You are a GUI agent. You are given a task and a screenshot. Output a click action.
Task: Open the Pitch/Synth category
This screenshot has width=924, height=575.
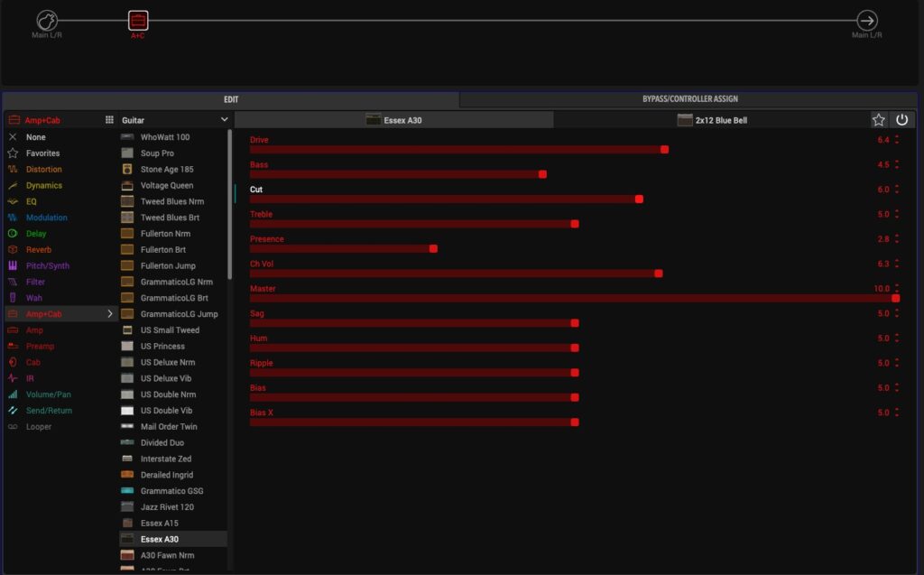tap(47, 266)
